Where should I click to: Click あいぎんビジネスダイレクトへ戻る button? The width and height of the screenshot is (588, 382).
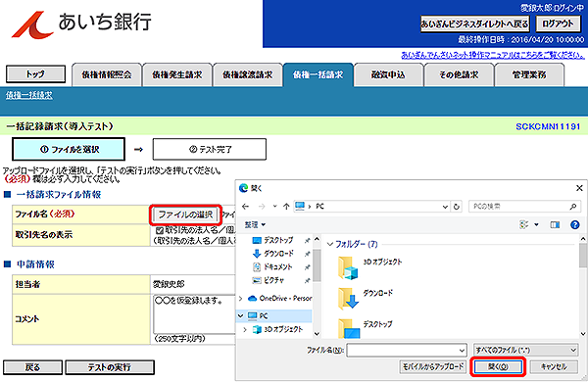click(x=474, y=24)
